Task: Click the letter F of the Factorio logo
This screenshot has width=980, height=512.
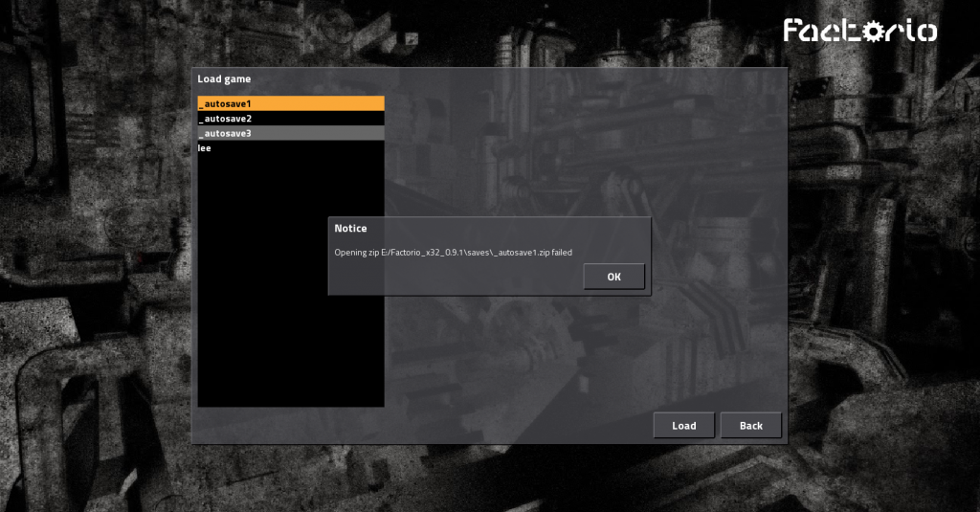Action: (x=793, y=31)
